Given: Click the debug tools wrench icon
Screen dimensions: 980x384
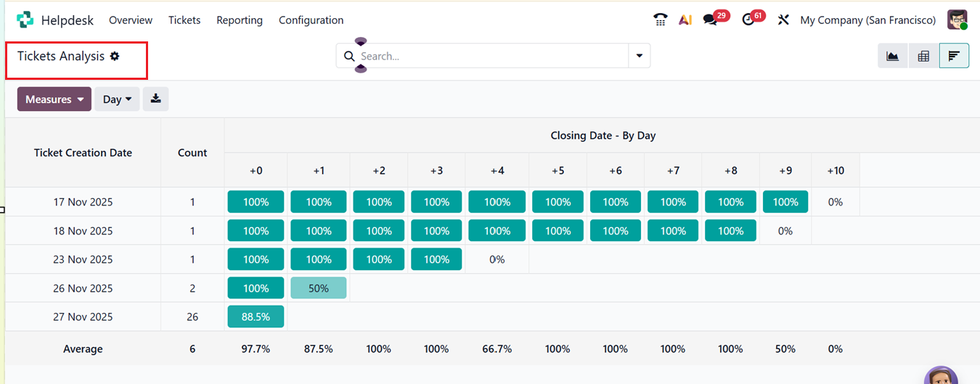Looking at the screenshot, I should 783,20.
